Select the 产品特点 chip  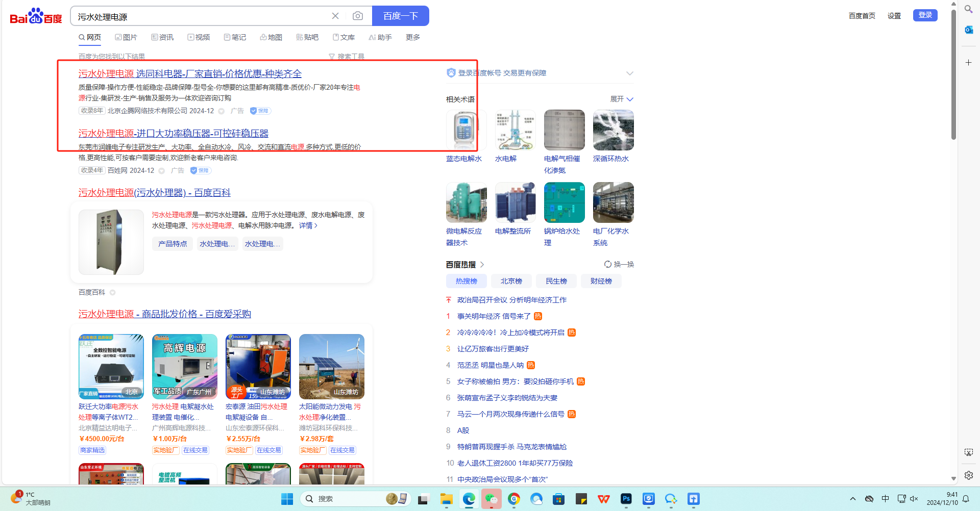(173, 244)
